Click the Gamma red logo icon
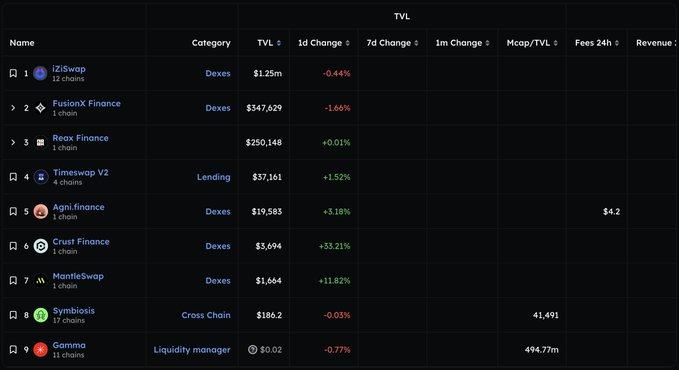Image resolution: width=679 pixels, height=370 pixels. 41,350
